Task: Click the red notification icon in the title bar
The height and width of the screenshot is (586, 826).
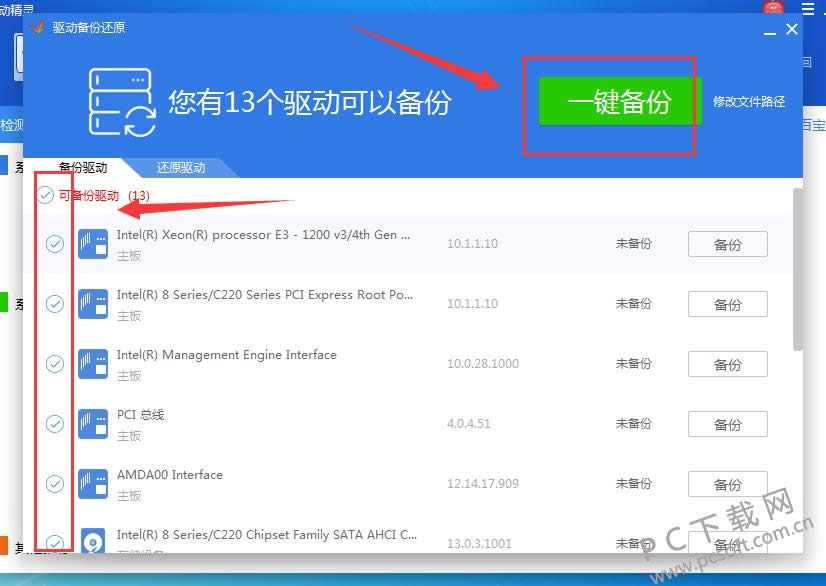Action: tap(774, 8)
